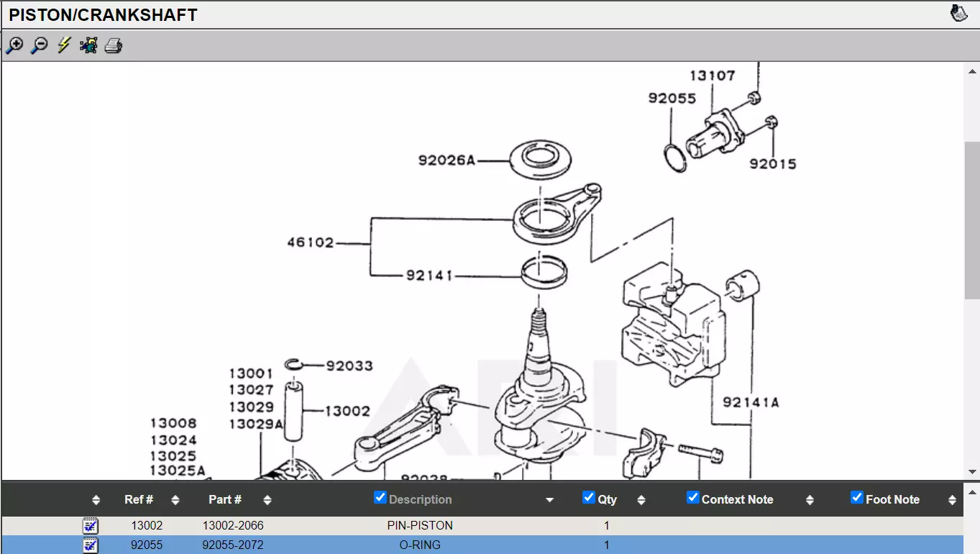Click the icon at top-right of title bar
980x554 pixels.
958,14
